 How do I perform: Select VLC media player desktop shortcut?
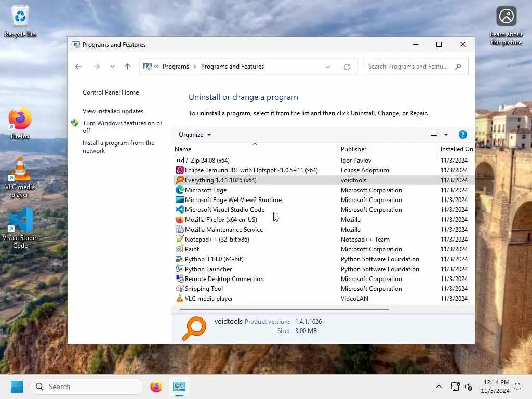click(20, 178)
